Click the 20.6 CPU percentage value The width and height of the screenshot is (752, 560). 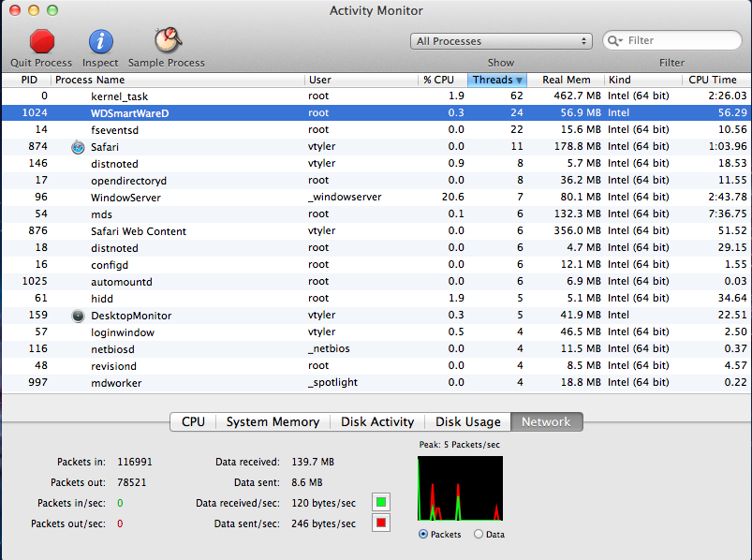point(452,197)
